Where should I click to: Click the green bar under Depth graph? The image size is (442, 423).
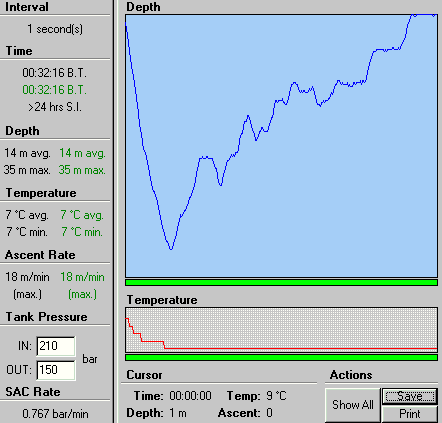coord(281,283)
